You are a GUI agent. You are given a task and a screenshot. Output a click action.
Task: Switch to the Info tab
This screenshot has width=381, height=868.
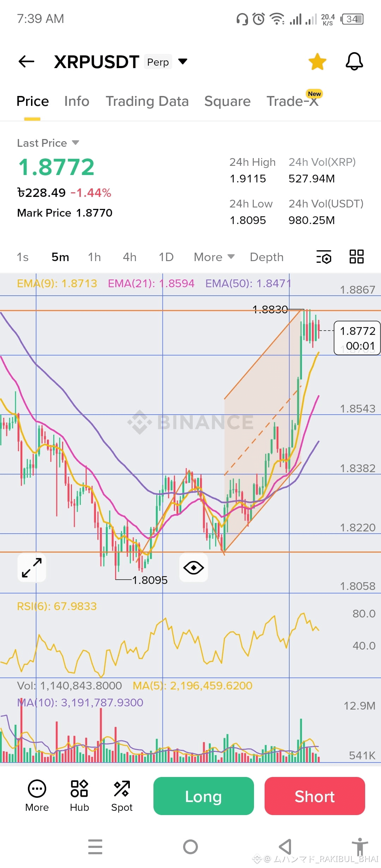tap(77, 101)
